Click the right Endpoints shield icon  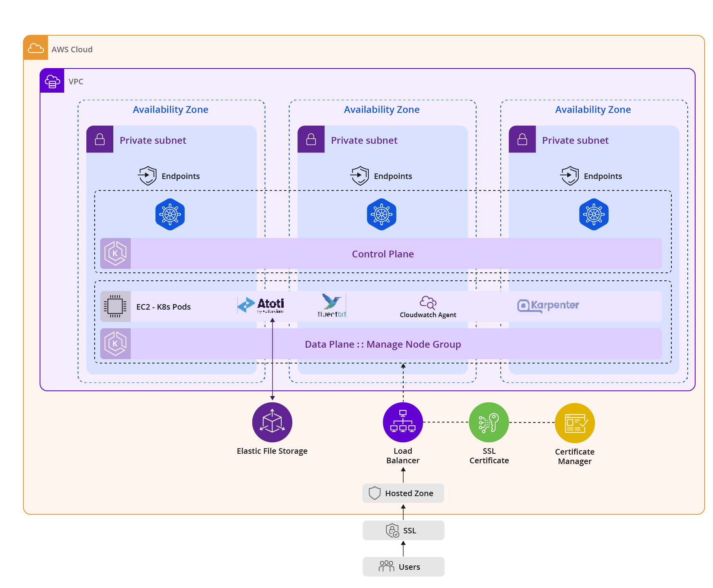pos(570,176)
